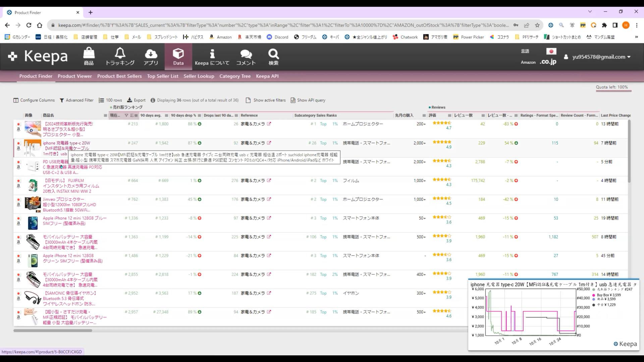Click the horizontal table scrollbar
This screenshot has width=644, height=362.
pos(53,330)
